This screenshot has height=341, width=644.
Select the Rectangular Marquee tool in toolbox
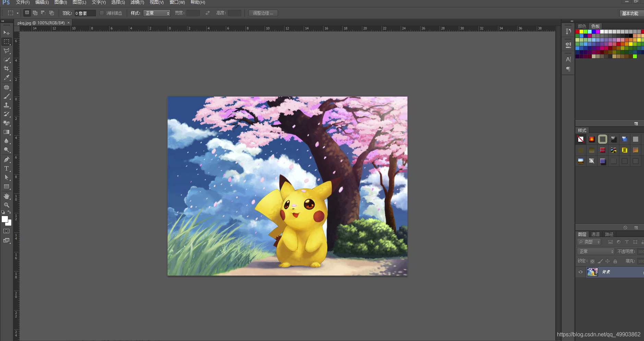click(x=7, y=42)
